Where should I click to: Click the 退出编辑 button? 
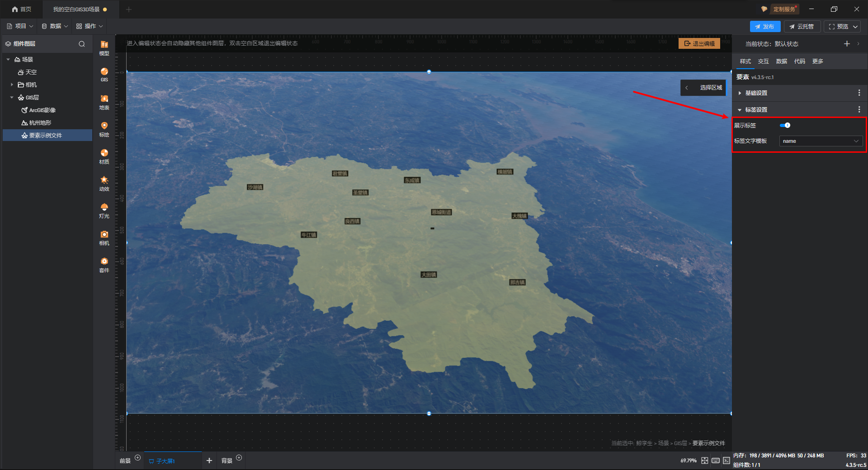[x=699, y=43]
